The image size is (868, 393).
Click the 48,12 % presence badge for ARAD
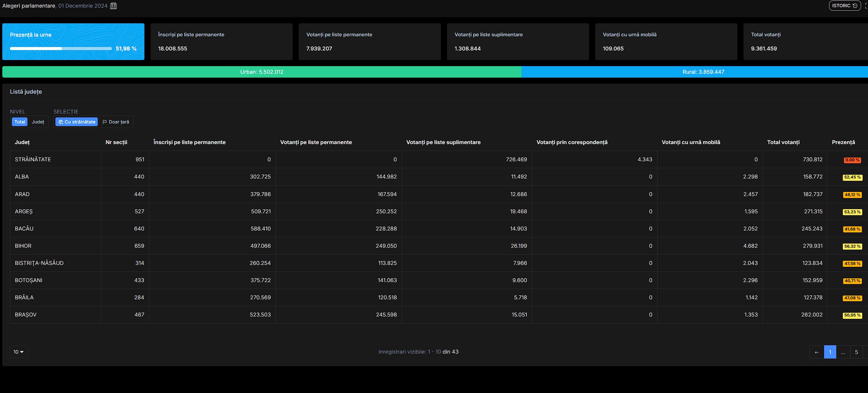point(852,195)
